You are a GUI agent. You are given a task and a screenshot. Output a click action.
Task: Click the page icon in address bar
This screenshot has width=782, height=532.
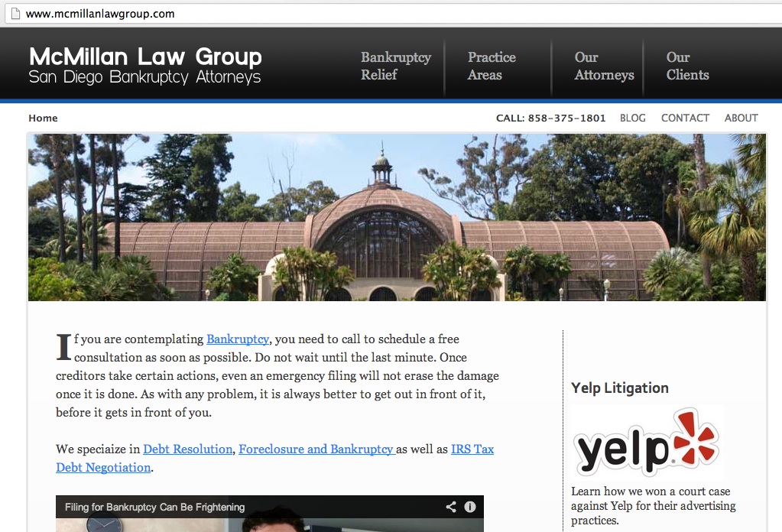click(15, 14)
